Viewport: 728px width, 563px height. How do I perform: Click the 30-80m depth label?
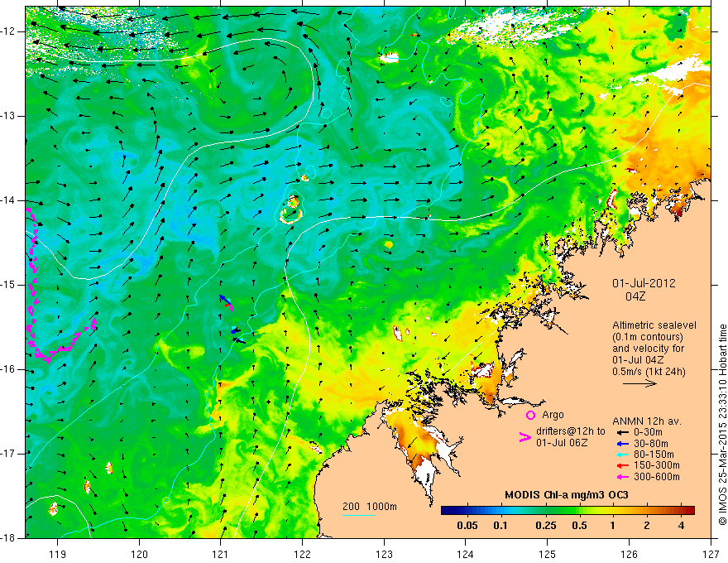pos(651,444)
